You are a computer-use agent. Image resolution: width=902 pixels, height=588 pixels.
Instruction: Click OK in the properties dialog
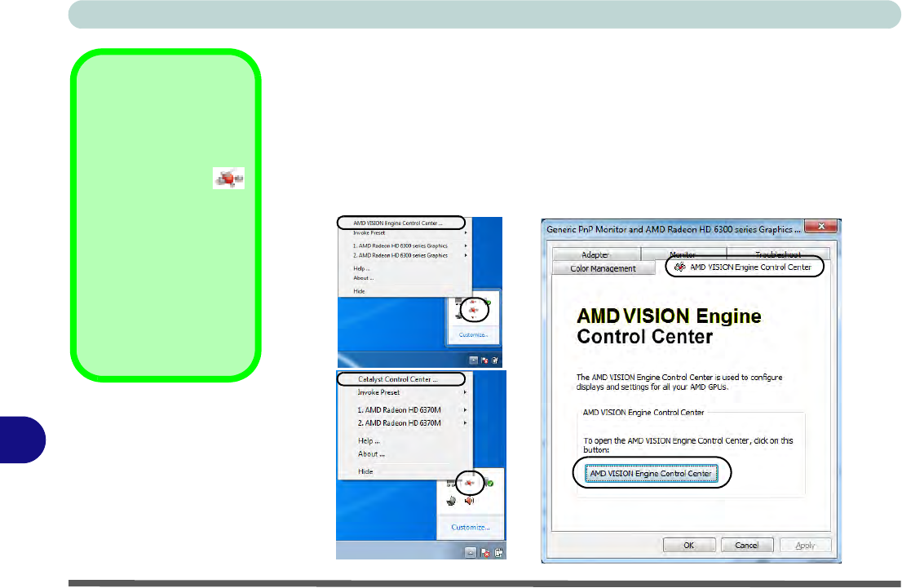click(688, 545)
